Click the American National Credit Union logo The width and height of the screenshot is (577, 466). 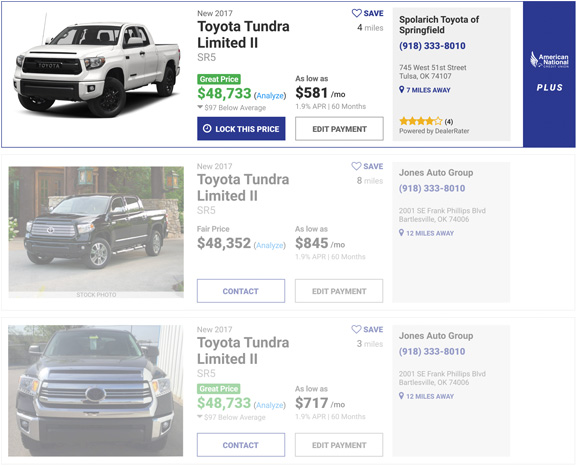point(549,60)
